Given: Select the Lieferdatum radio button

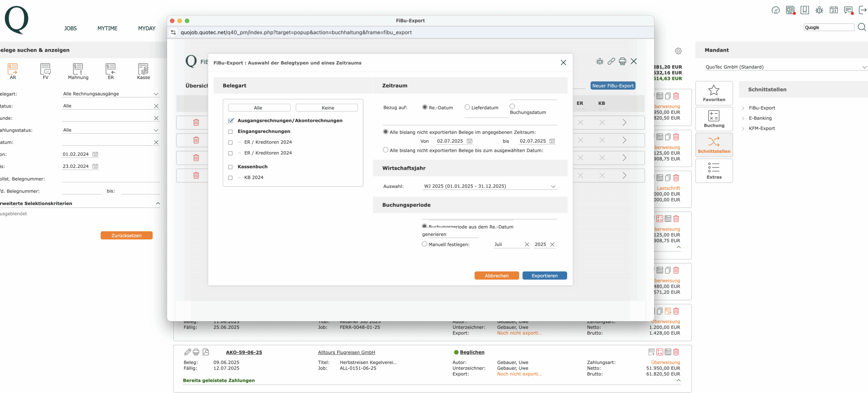Looking at the screenshot, I should click(x=467, y=107).
